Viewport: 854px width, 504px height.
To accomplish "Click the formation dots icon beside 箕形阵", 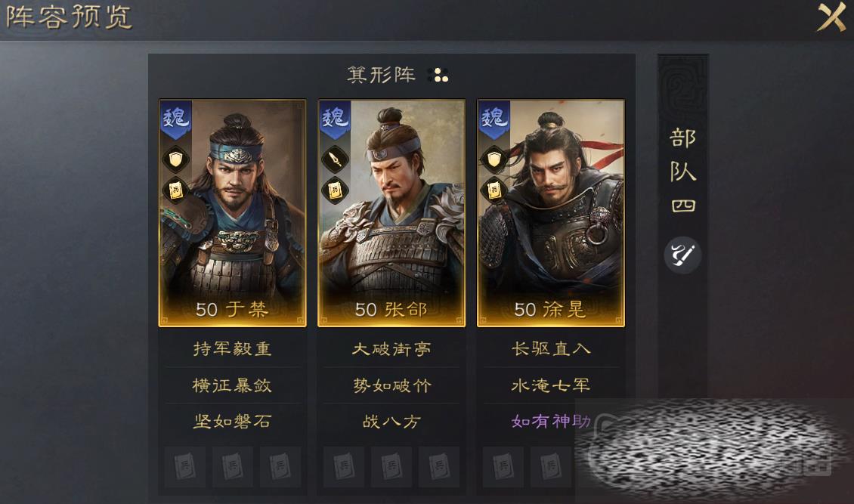I will point(438,75).
